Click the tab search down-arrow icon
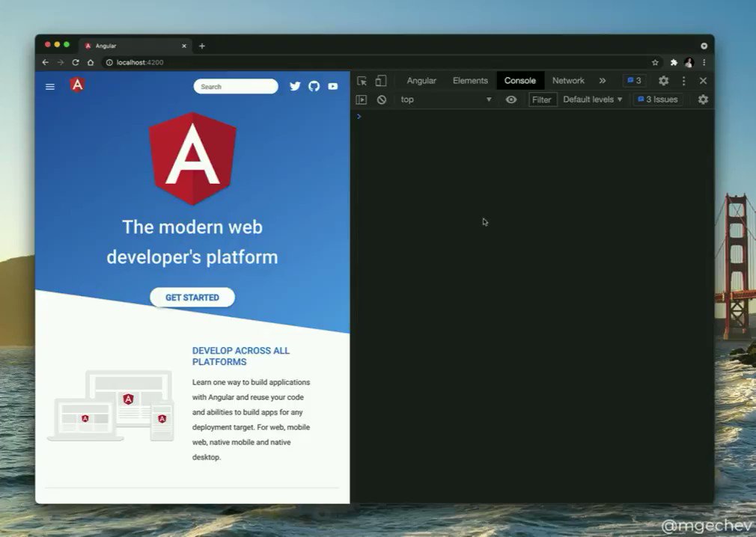 click(704, 46)
